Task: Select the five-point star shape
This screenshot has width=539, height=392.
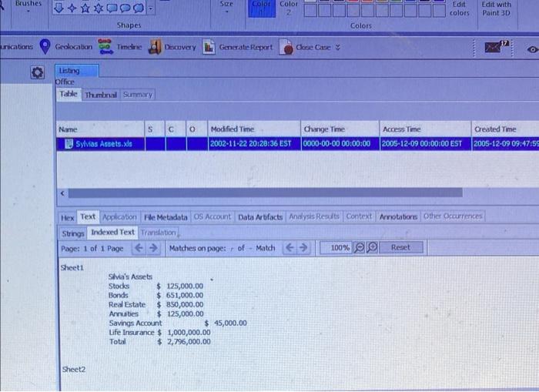Action: click(85, 8)
